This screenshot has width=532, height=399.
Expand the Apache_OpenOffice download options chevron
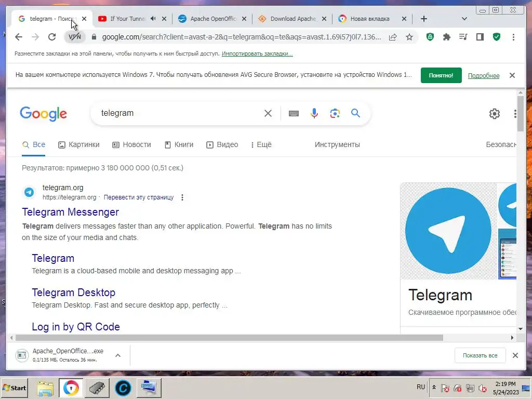pyautogui.click(x=118, y=355)
